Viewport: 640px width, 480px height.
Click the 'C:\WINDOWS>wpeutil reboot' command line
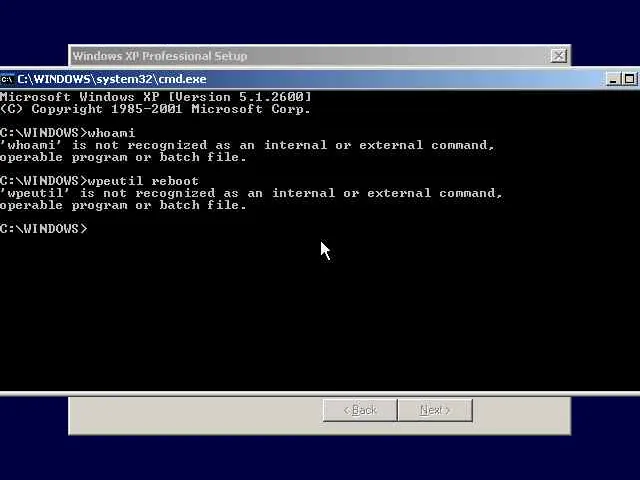(x=100, y=181)
